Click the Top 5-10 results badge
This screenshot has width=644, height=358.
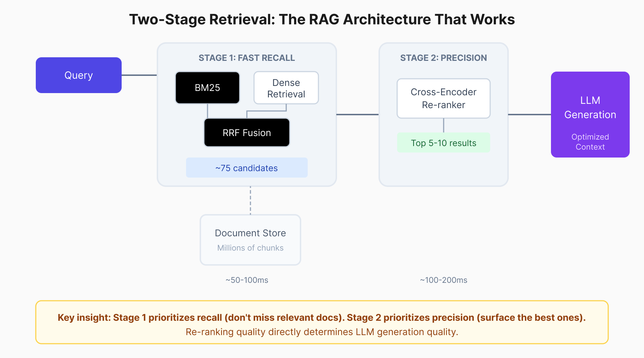[x=443, y=142]
